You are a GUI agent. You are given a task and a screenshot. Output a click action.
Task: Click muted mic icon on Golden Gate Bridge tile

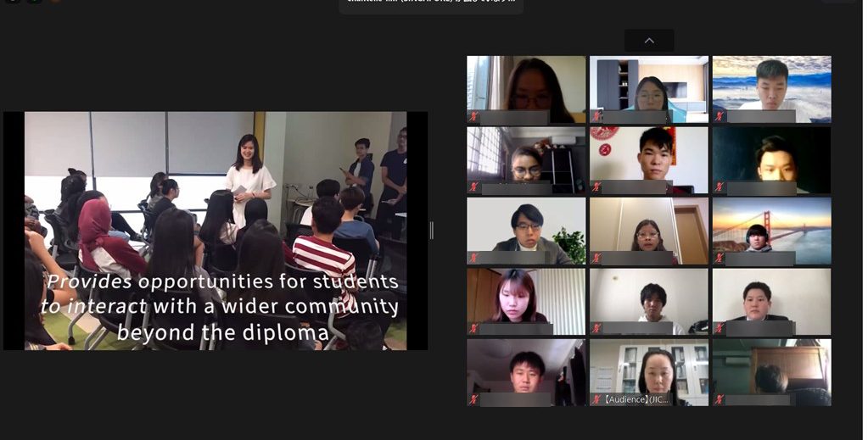click(x=720, y=258)
